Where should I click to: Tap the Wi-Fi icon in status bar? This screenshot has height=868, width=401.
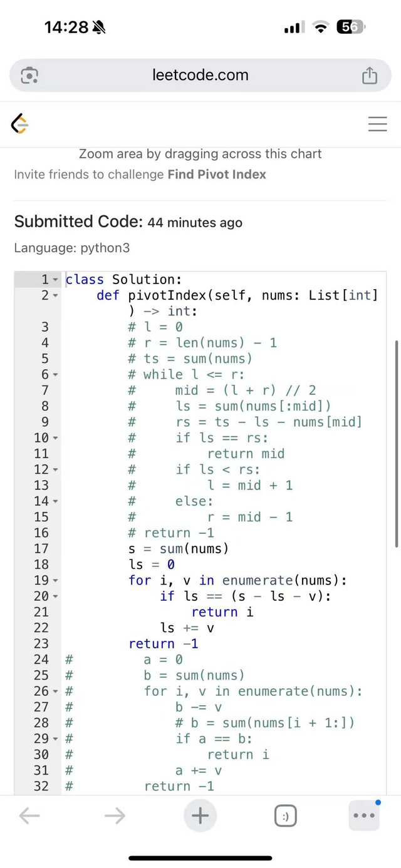pos(321,27)
